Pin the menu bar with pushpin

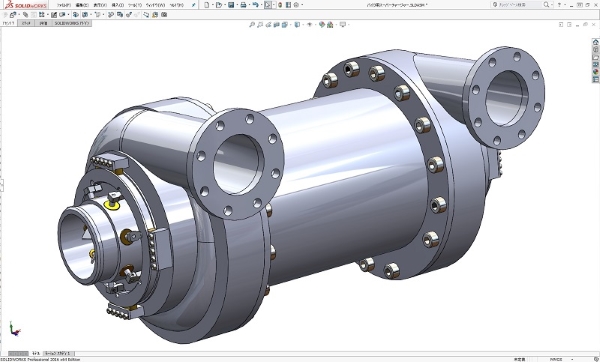point(194,5)
